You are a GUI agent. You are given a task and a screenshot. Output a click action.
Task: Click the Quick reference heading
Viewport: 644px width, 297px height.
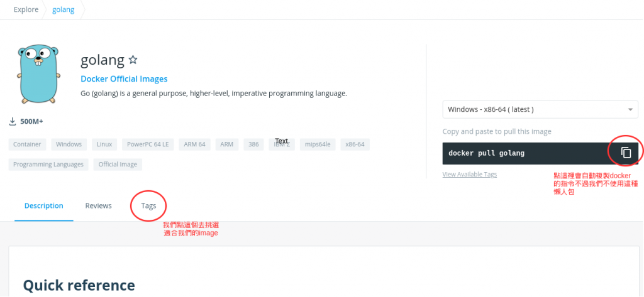point(79,285)
